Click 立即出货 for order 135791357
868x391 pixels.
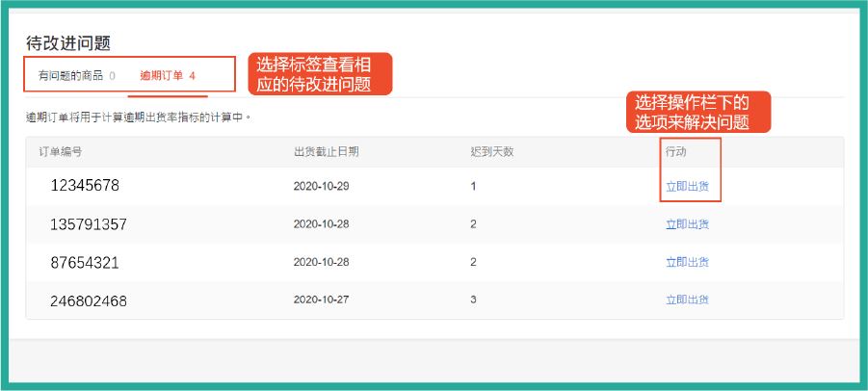pyautogui.click(x=687, y=224)
